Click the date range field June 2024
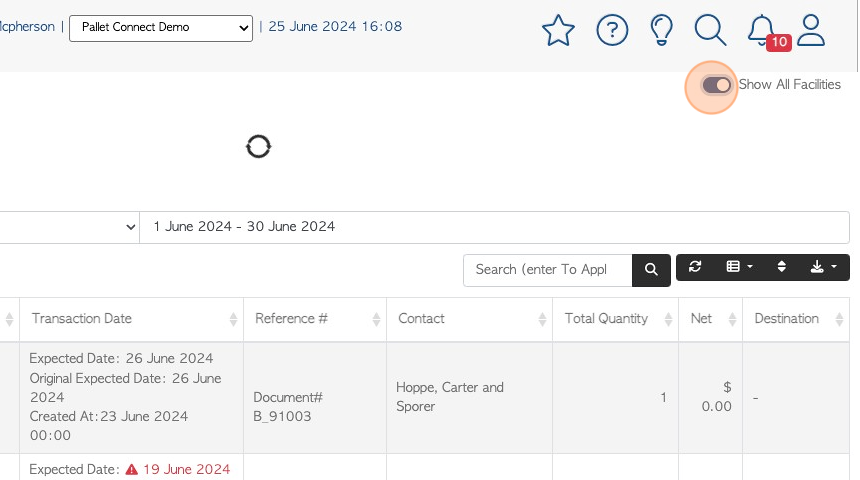 click(494, 227)
